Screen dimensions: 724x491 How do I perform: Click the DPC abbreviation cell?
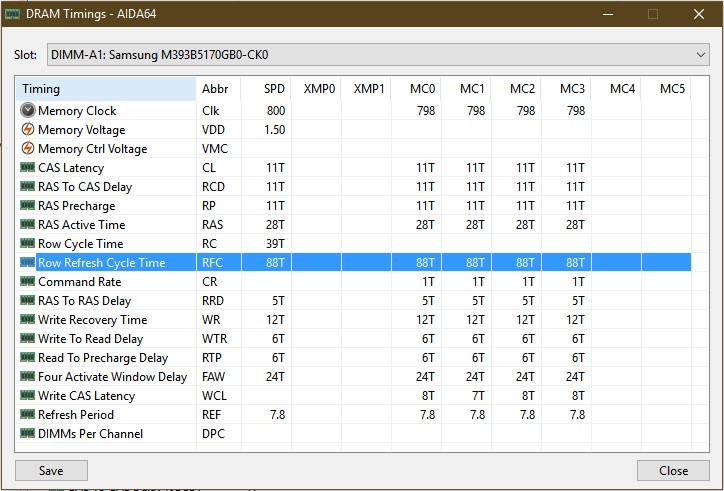(213, 433)
